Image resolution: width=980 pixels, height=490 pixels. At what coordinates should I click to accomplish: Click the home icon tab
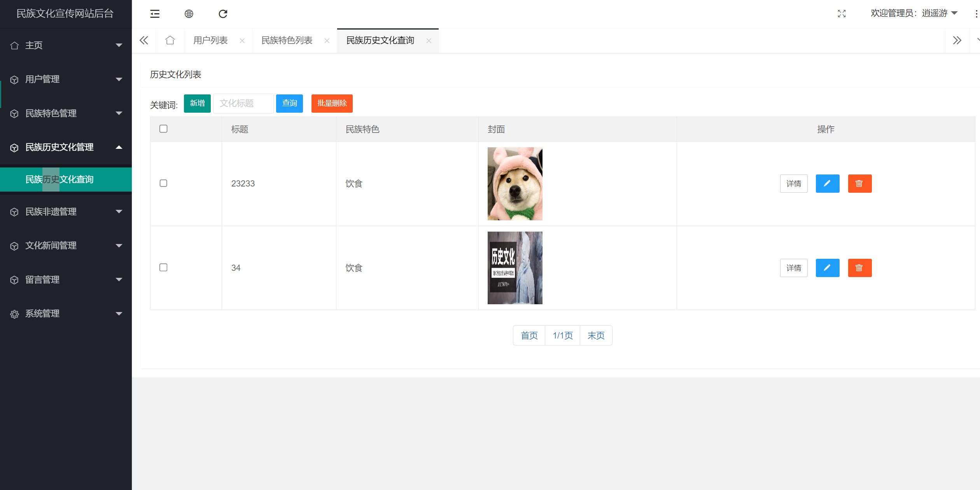tap(170, 40)
